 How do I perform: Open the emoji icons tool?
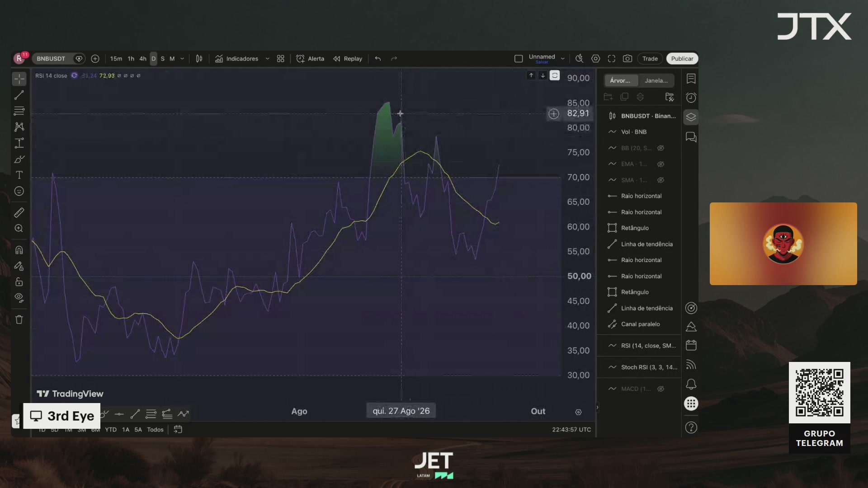tap(19, 191)
